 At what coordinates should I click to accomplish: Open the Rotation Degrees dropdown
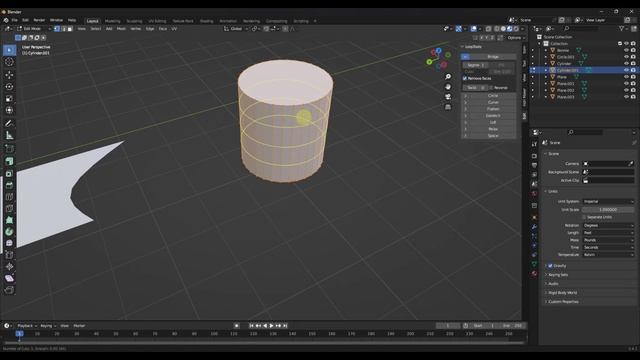pos(608,225)
